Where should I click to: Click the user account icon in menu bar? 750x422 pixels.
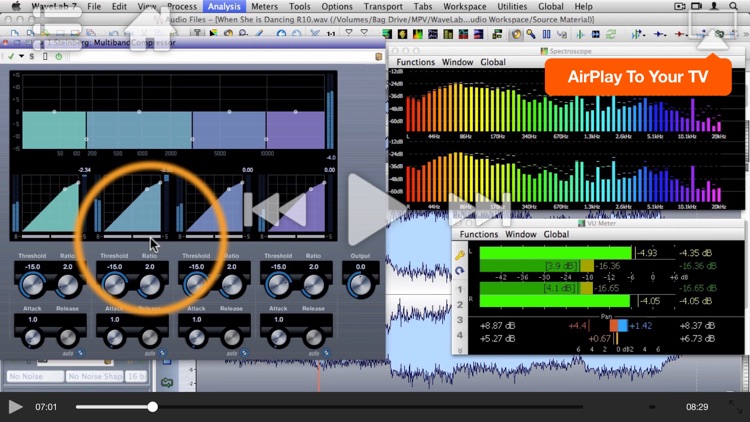tap(714, 6)
